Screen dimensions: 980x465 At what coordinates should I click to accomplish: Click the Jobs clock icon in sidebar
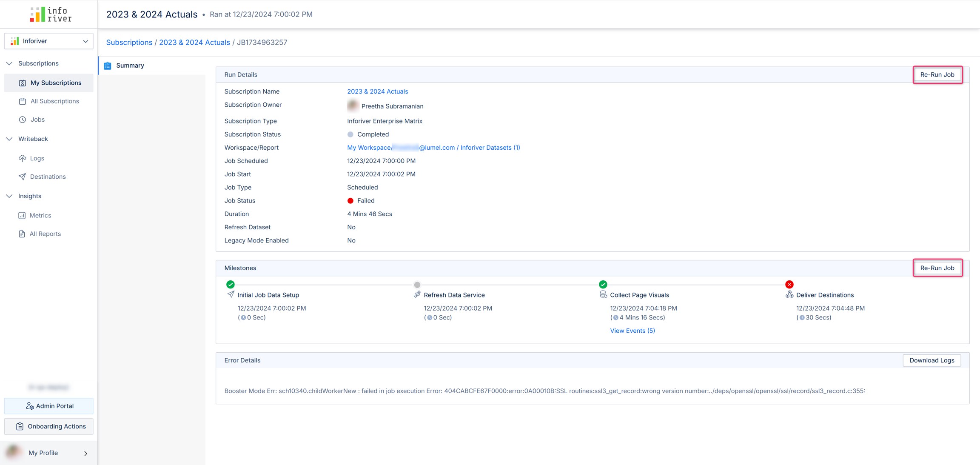[23, 120]
